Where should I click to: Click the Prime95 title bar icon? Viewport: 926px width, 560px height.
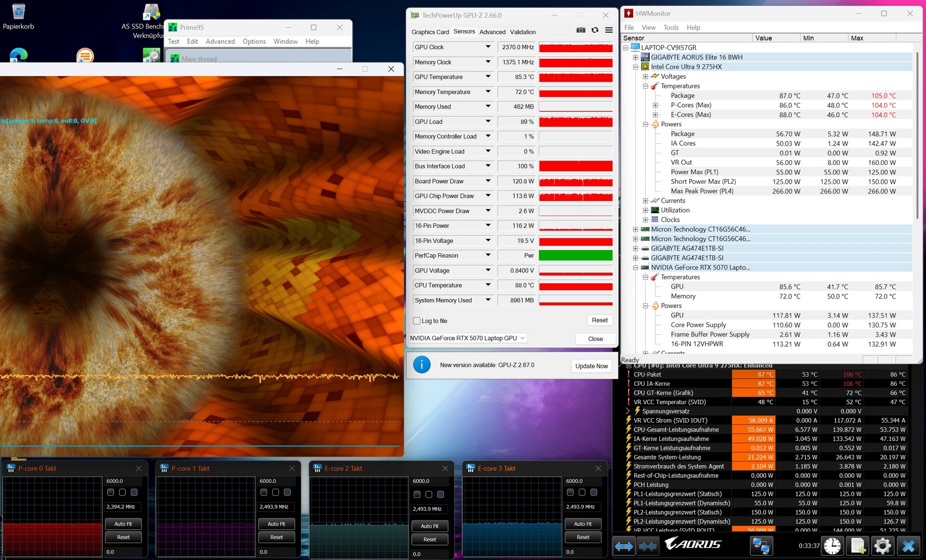173,27
